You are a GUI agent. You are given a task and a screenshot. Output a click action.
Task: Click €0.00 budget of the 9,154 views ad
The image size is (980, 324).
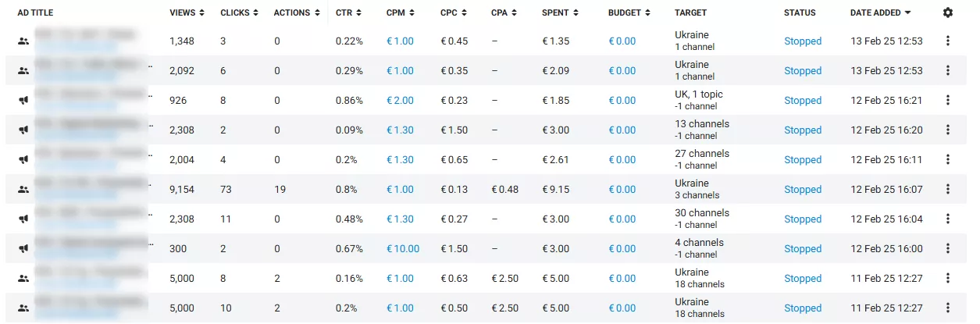[x=622, y=189]
